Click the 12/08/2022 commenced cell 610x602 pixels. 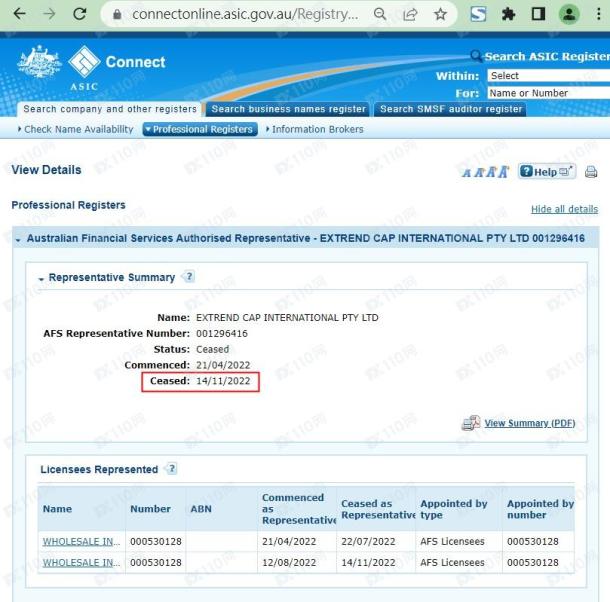(x=289, y=562)
